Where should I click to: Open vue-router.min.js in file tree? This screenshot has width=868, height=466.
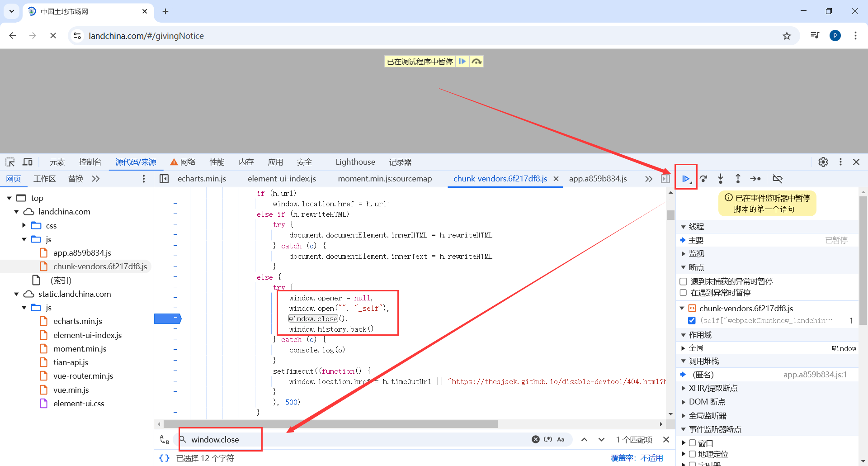pyautogui.click(x=83, y=376)
